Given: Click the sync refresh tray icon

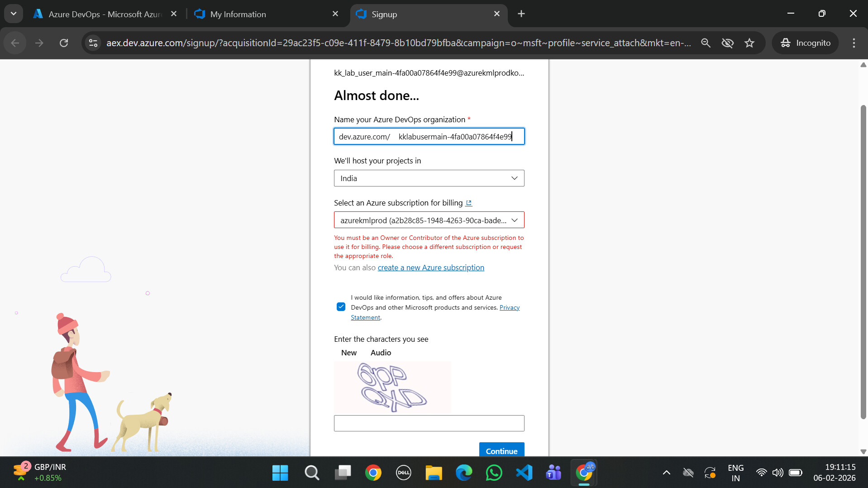Looking at the screenshot, I should click(x=710, y=473).
